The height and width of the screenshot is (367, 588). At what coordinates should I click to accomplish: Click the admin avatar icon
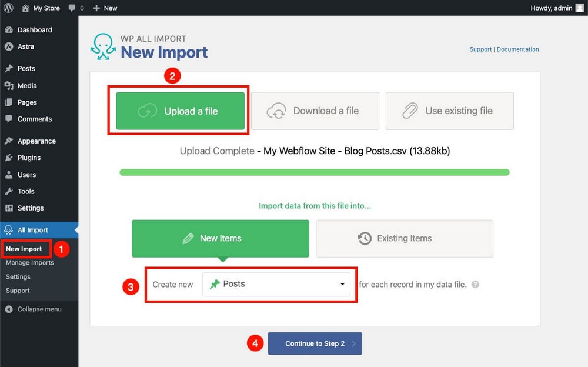point(579,8)
